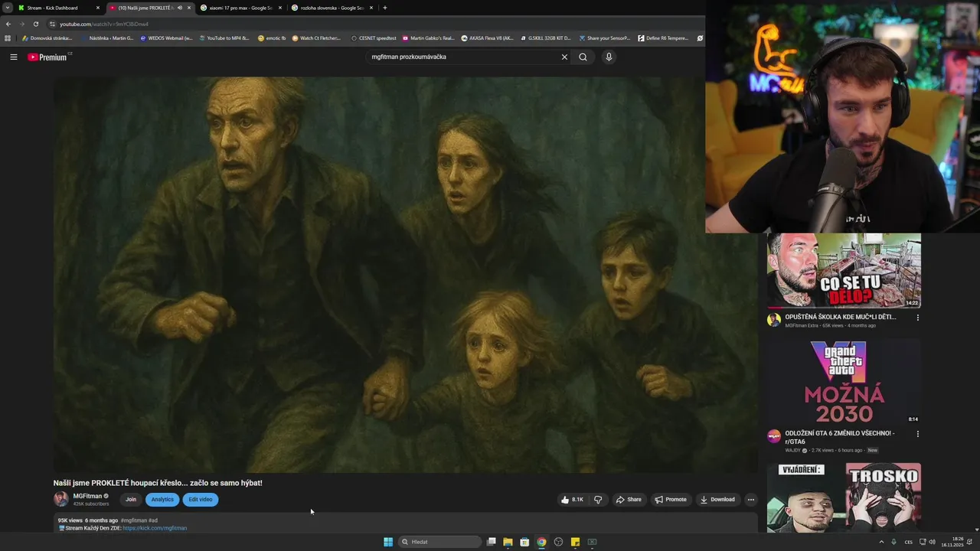Open the tray microphone indicator

(893, 542)
